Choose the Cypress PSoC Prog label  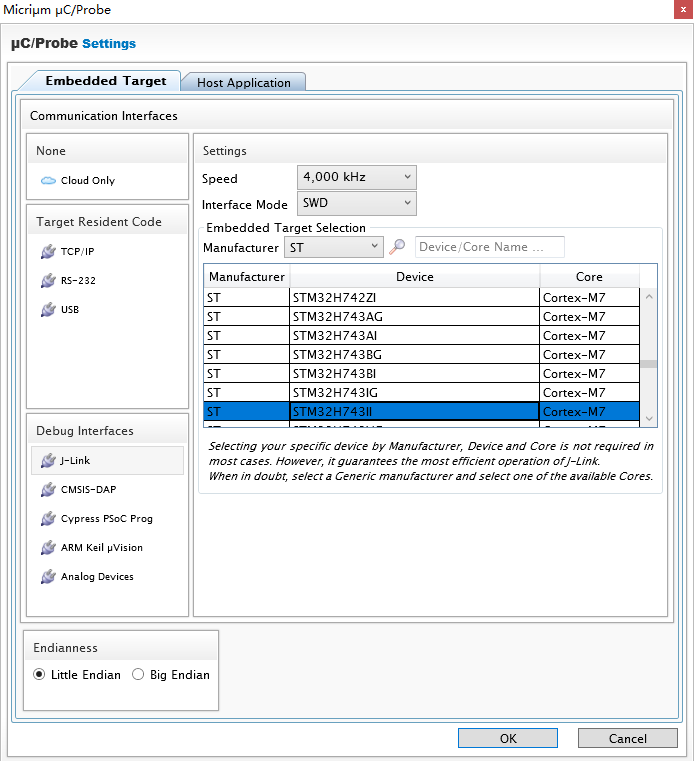pos(107,519)
